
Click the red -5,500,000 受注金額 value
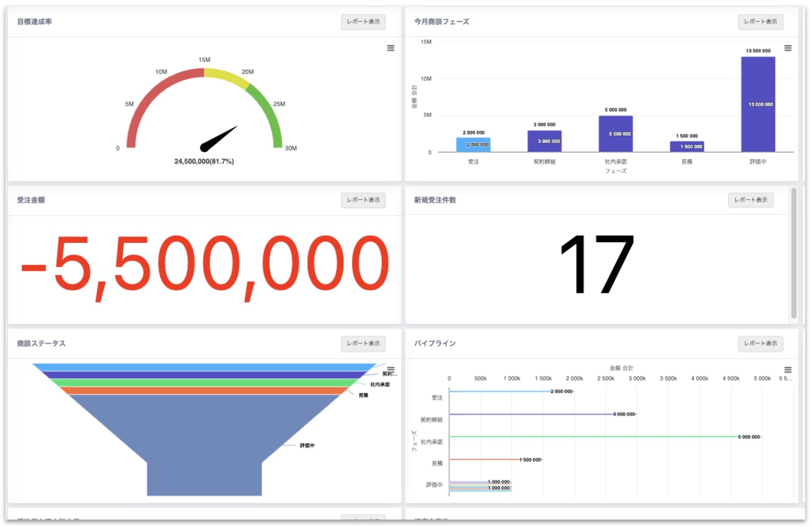point(205,266)
